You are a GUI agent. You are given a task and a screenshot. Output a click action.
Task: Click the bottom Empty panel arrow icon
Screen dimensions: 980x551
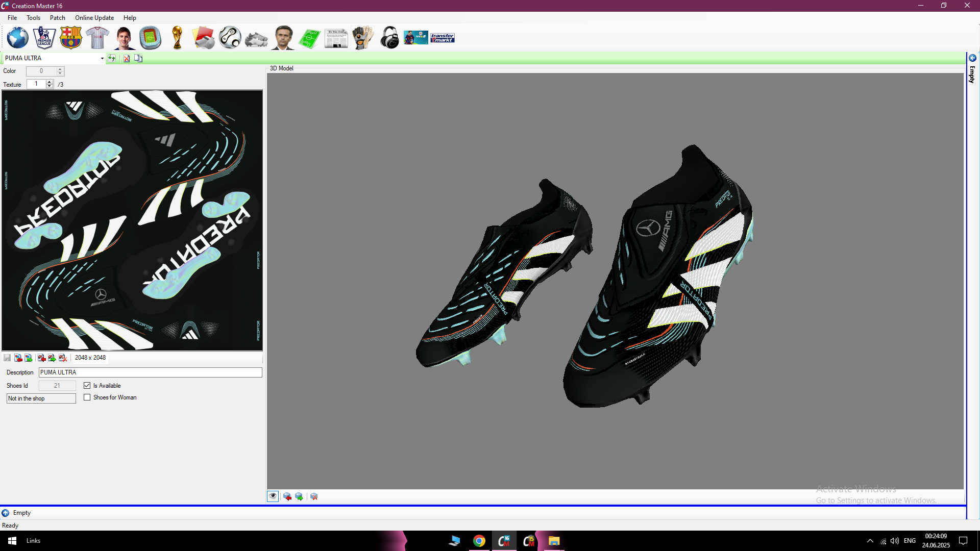point(6,513)
